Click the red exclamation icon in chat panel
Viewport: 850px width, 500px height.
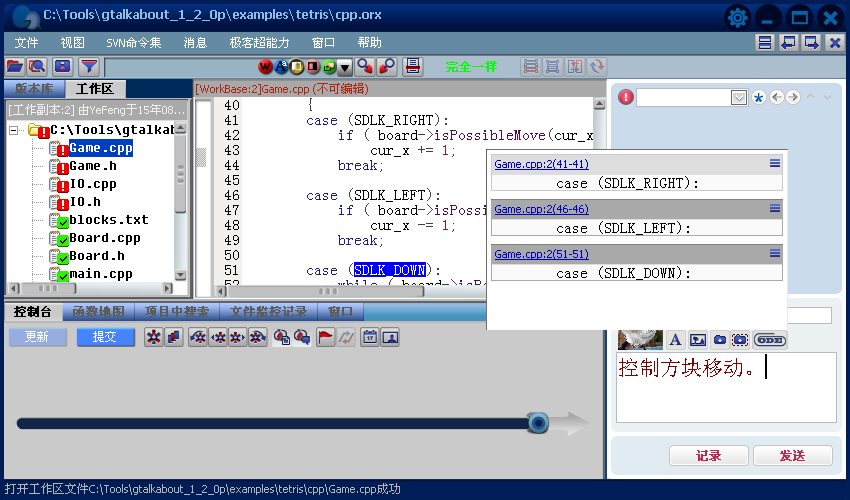point(626,97)
